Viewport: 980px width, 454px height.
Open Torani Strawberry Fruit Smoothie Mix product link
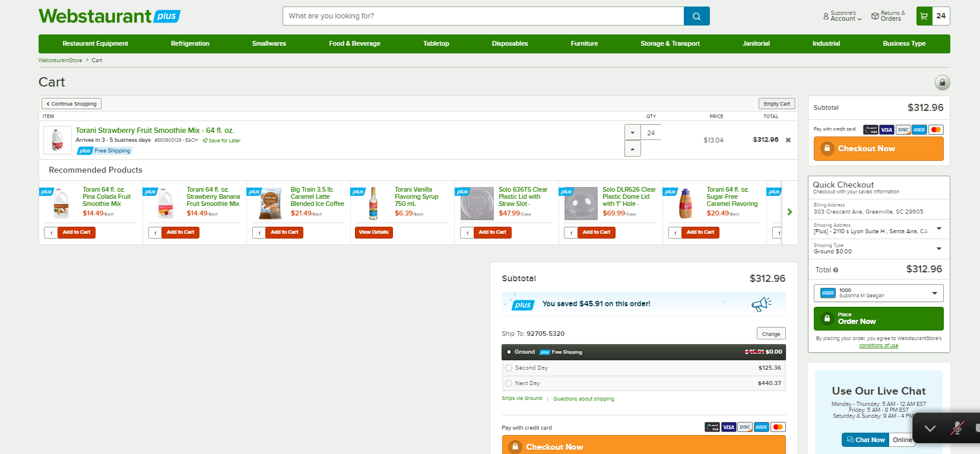click(155, 131)
